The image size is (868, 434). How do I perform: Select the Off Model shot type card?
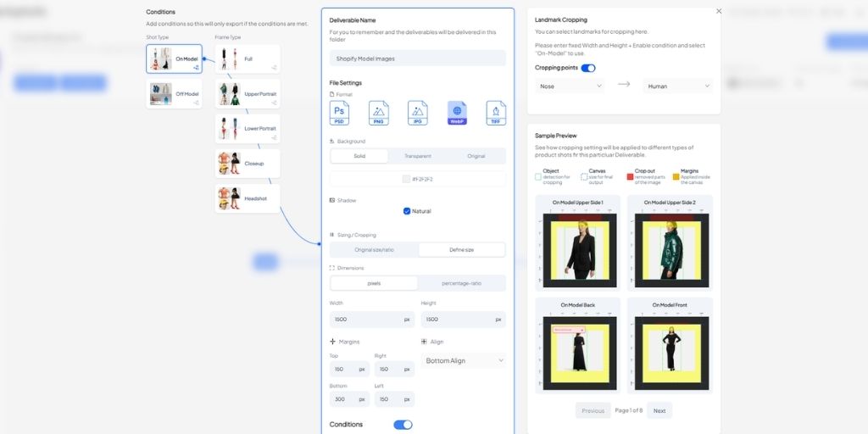[175, 93]
